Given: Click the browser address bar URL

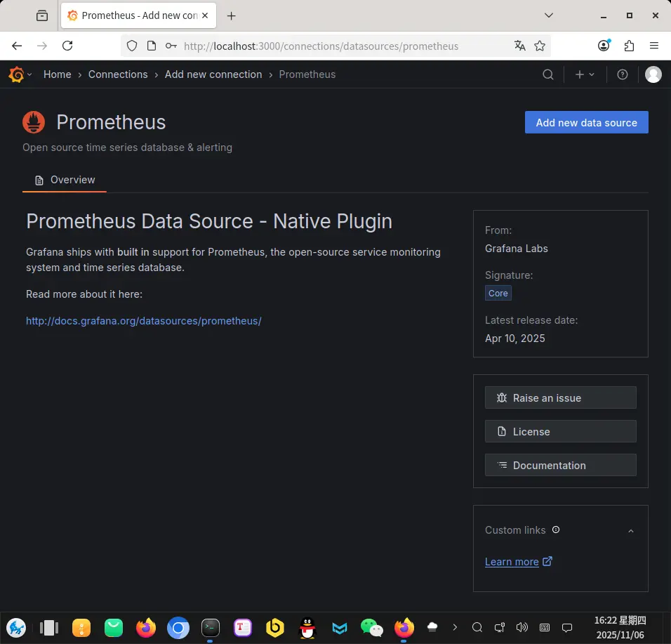Looking at the screenshot, I should click(321, 46).
